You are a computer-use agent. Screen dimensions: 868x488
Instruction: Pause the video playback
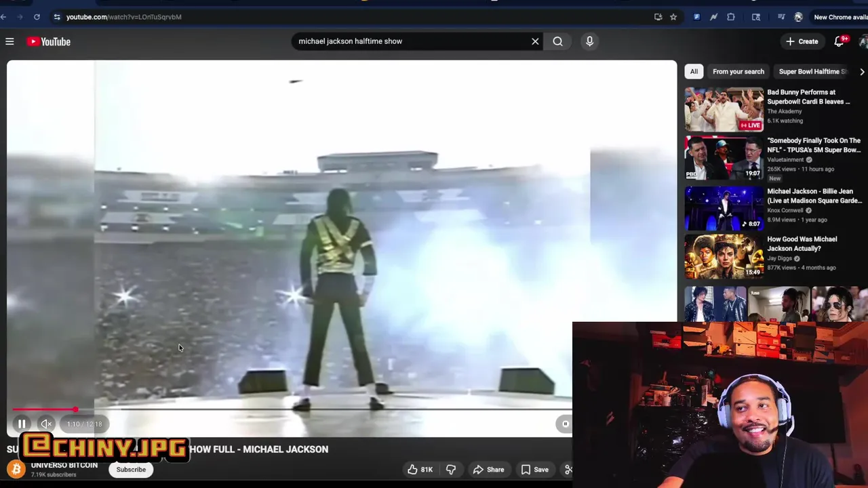22,424
